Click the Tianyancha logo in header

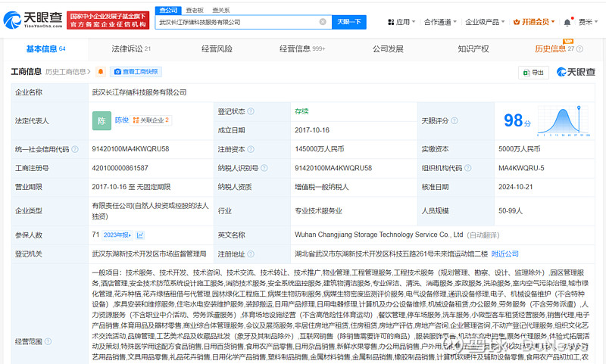point(33,20)
